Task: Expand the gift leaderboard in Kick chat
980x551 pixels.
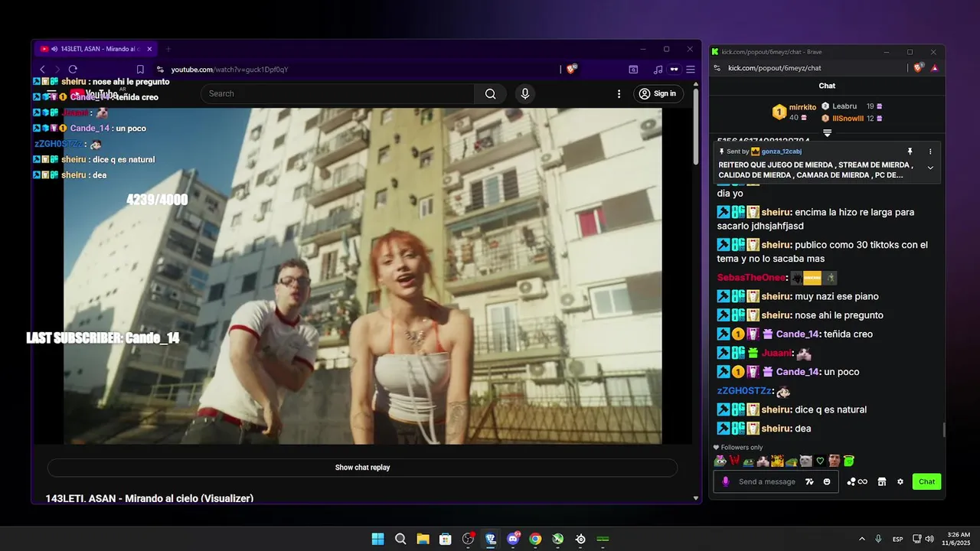Action: click(x=827, y=133)
